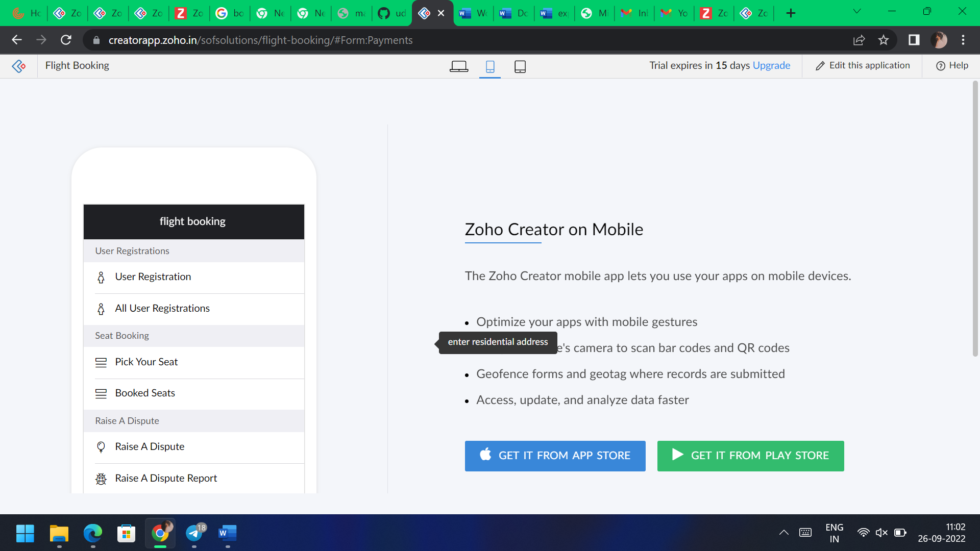Open Telegram from the taskbar
The width and height of the screenshot is (980, 551).
[194, 533]
